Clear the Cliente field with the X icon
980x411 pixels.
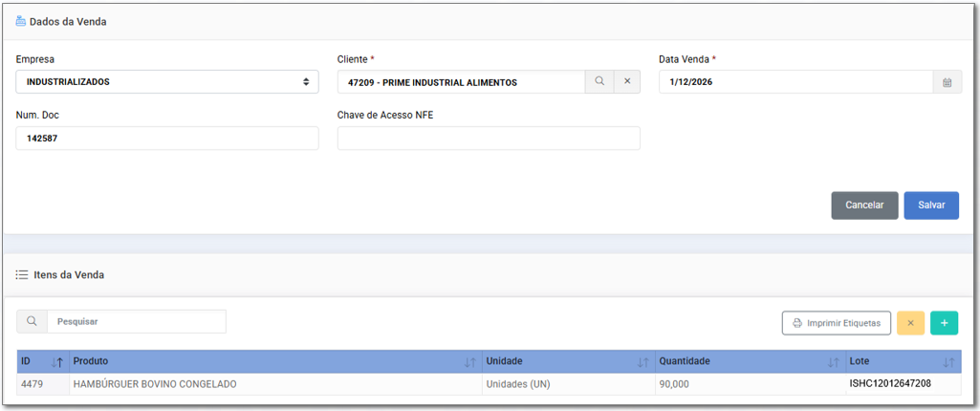627,82
